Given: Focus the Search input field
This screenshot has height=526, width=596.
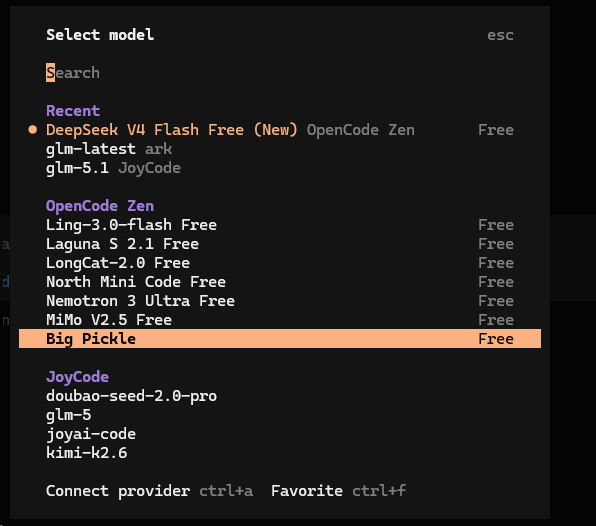Looking at the screenshot, I should [x=280, y=73].
